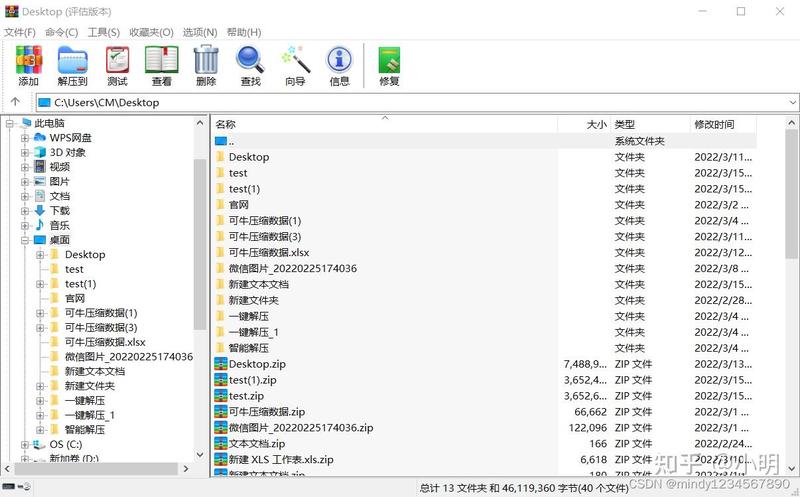Open the 工具(S) menu
This screenshot has height=497, width=800.
[x=104, y=32]
